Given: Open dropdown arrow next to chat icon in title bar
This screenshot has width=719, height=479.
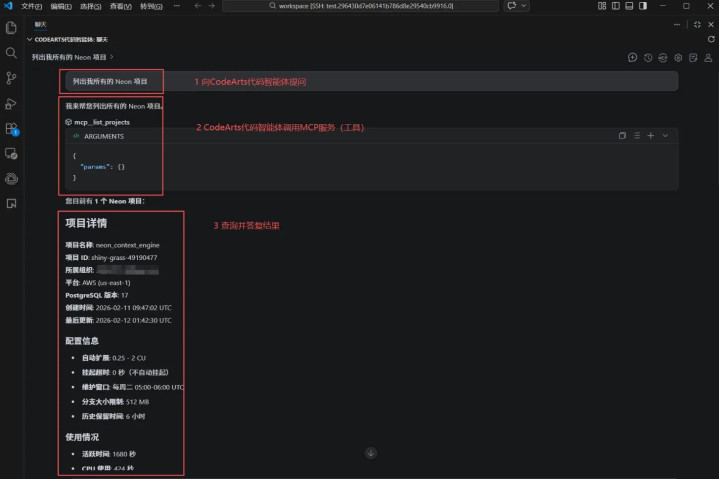Looking at the screenshot, I should tap(524, 6).
